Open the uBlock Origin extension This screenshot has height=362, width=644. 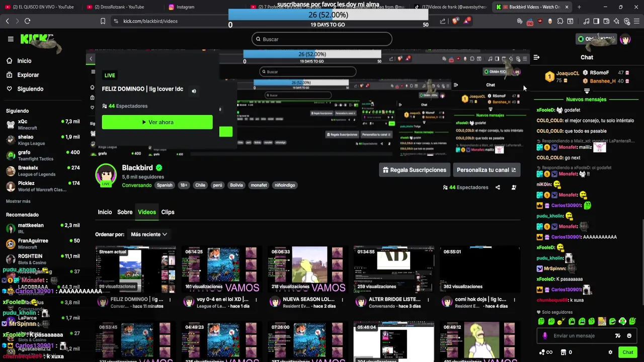(x=540, y=21)
